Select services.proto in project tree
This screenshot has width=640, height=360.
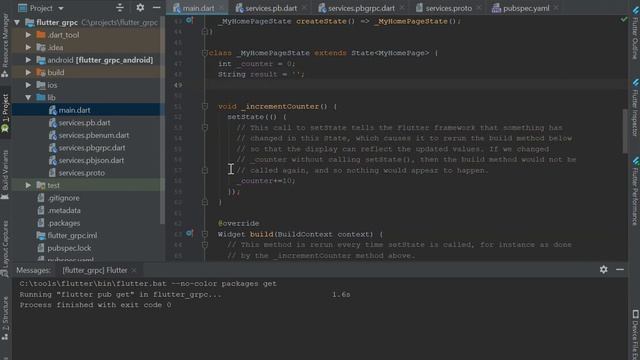pyautogui.click(x=81, y=173)
